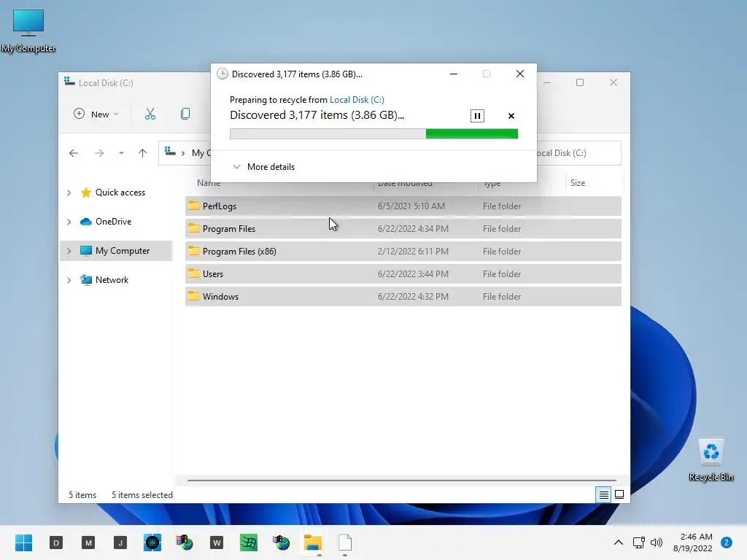Open the Windows Start menu
Viewport: 747px width, 560px height.
coord(24,542)
